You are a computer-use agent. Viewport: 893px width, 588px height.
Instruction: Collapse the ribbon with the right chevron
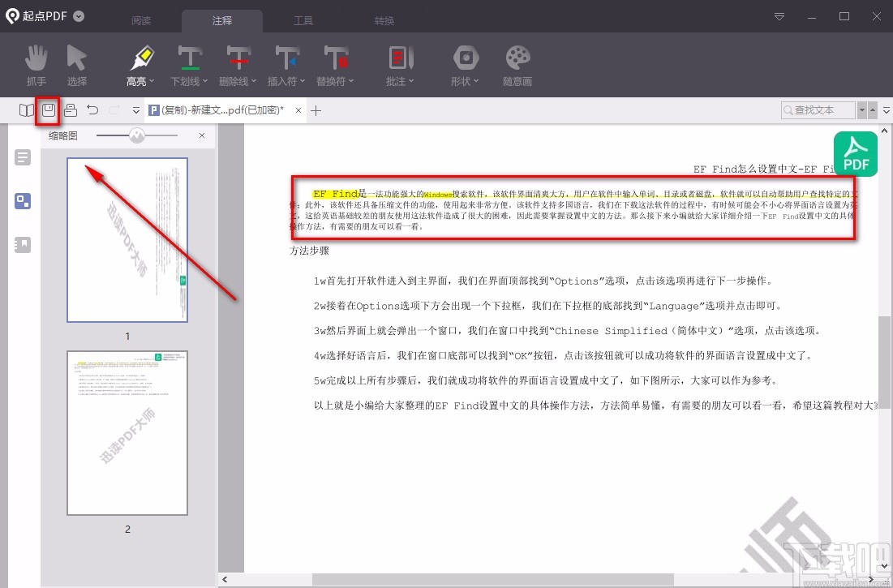887,110
